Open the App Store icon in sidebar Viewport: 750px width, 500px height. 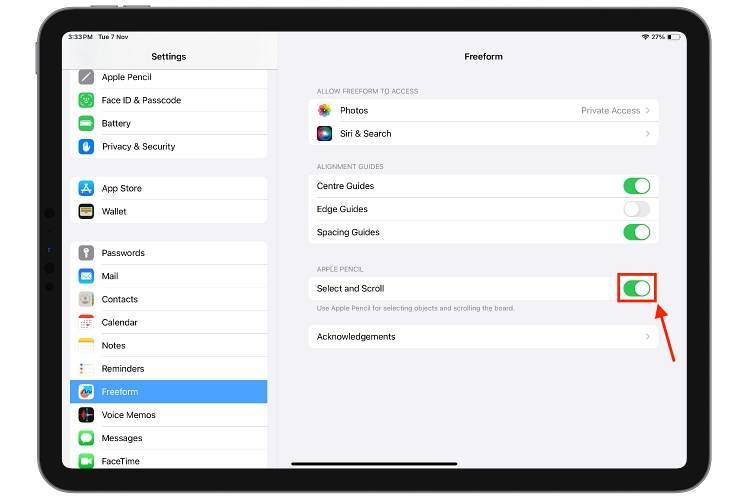tap(86, 188)
